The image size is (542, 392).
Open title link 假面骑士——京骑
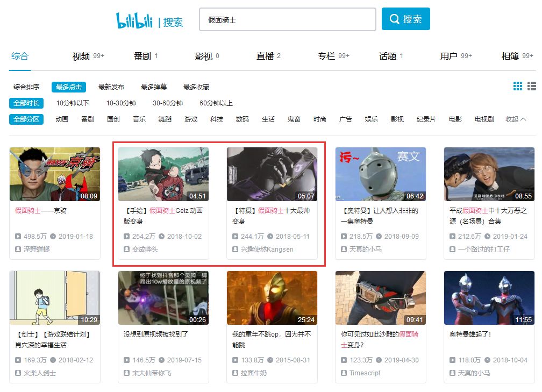[x=41, y=211]
